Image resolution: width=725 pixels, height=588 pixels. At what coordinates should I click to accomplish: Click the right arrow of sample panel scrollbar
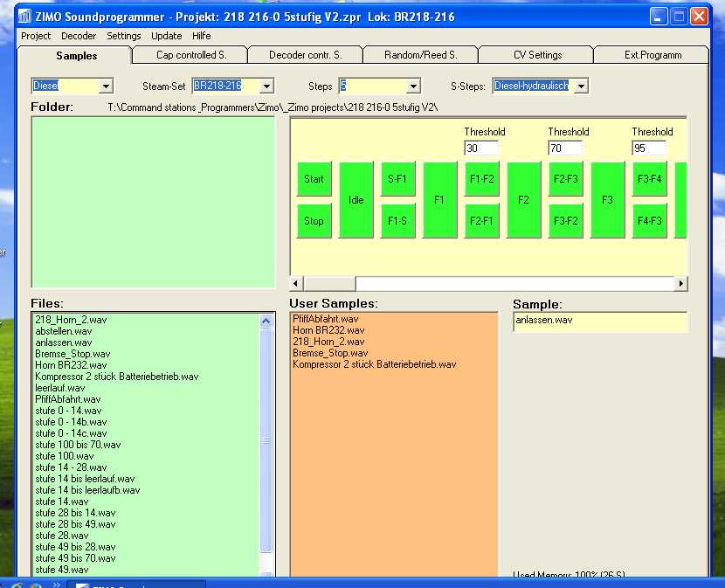[680, 283]
